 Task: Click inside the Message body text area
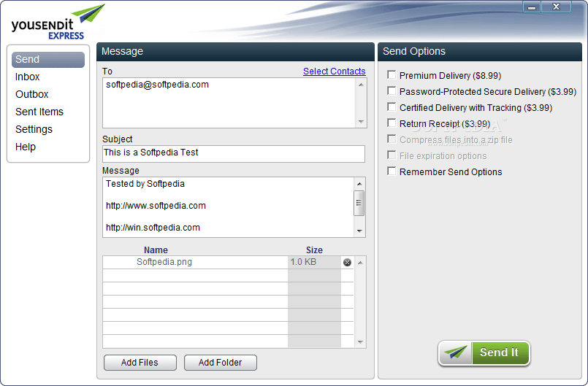click(x=228, y=207)
